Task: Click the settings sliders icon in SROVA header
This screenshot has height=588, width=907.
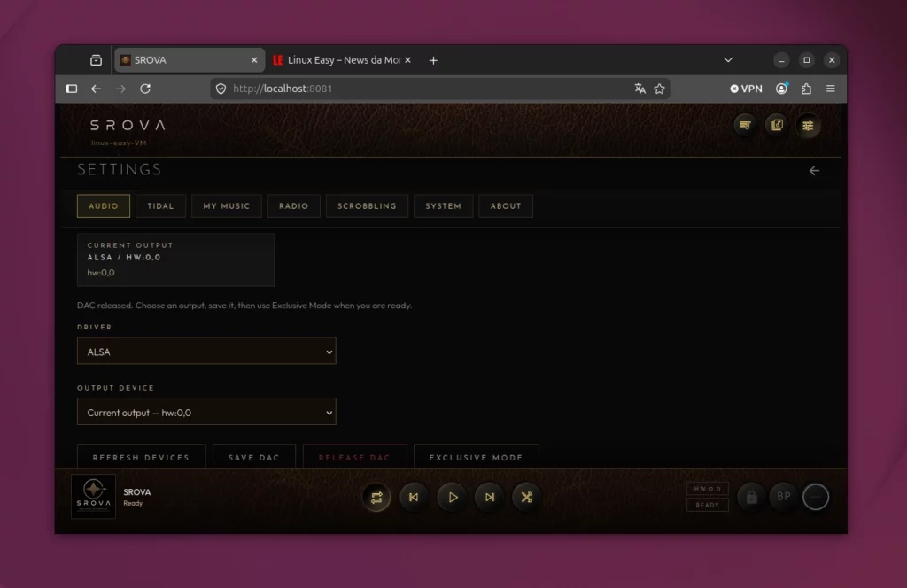Action: point(808,125)
